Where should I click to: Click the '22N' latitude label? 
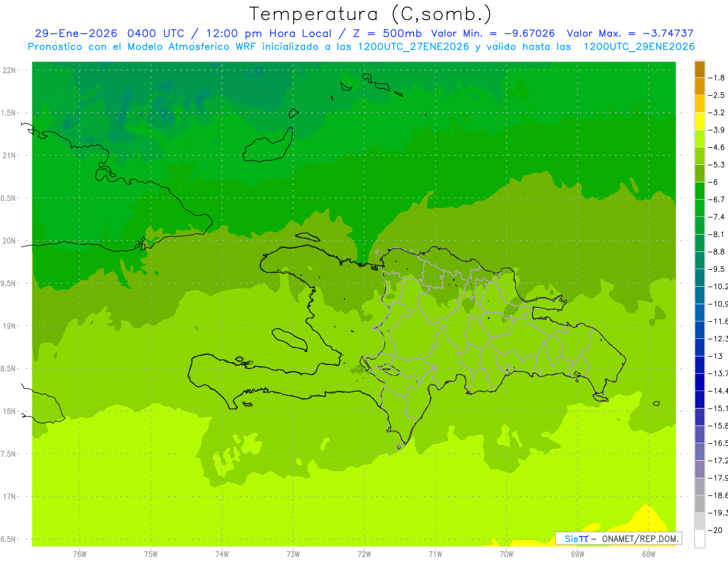point(10,70)
